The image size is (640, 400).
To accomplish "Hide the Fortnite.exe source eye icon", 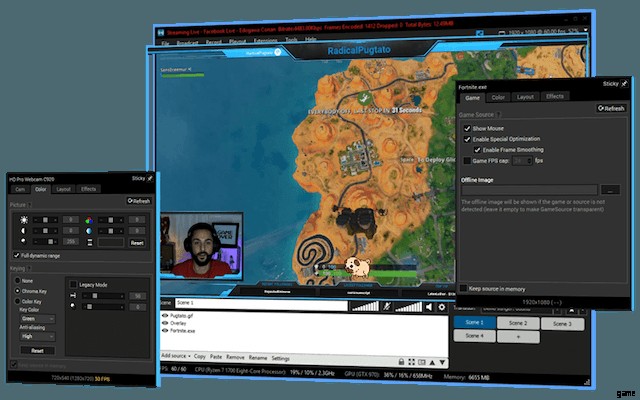I will (x=165, y=331).
